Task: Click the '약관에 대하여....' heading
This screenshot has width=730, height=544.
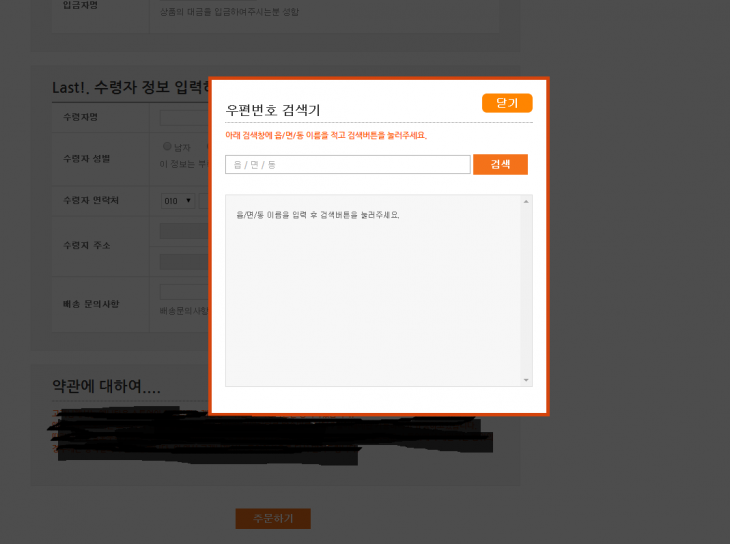Action: [x=106, y=386]
